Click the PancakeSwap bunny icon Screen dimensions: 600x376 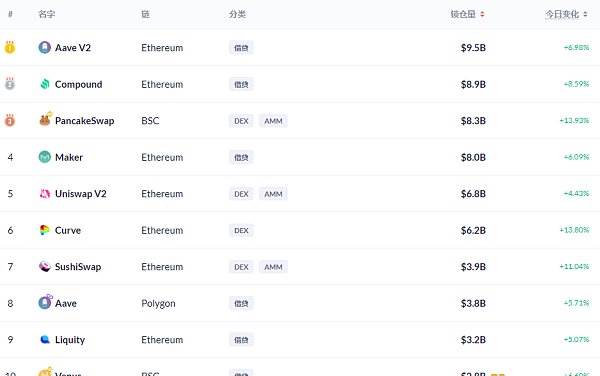click(45, 120)
